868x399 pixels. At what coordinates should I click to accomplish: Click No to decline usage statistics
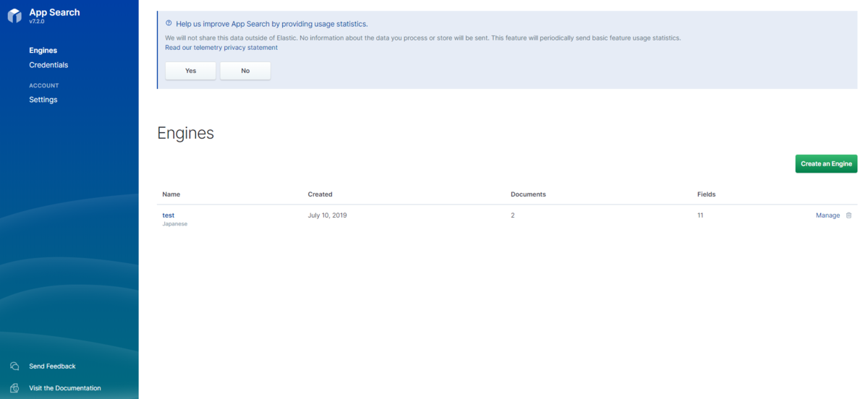(x=245, y=71)
